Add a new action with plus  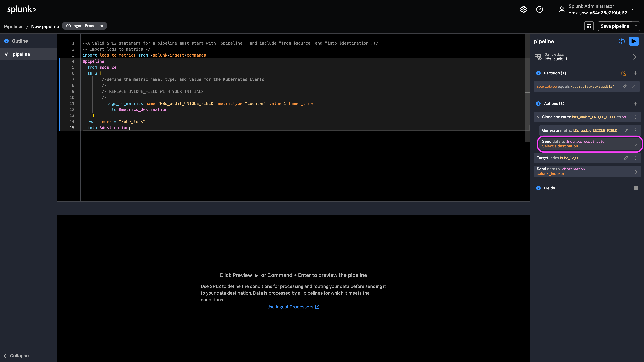635,104
